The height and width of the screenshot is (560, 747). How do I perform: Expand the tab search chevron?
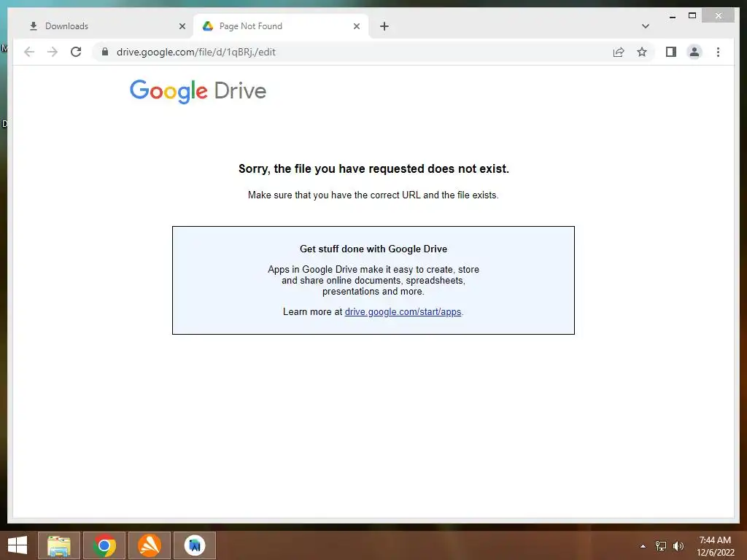645,26
